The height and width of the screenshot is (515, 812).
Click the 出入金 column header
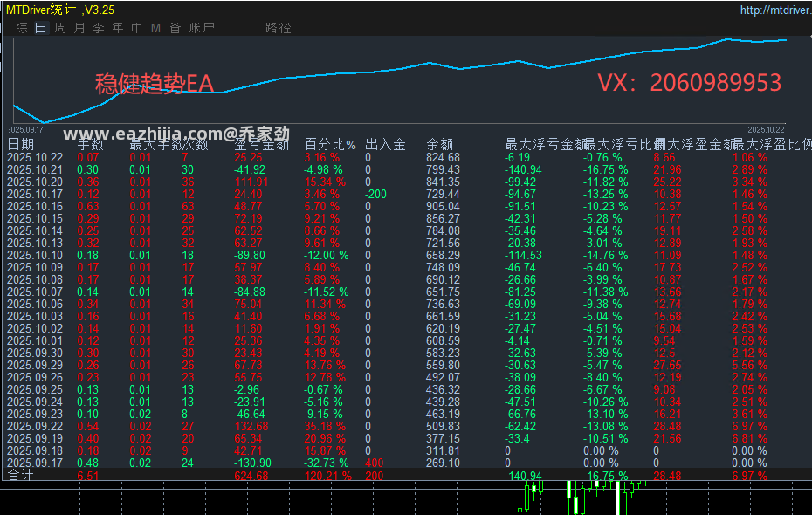coord(385,144)
